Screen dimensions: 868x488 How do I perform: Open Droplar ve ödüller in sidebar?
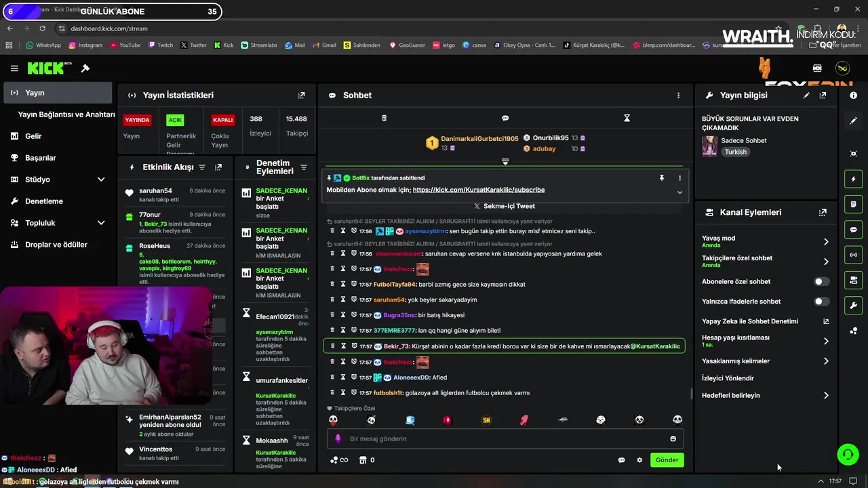[58, 245]
